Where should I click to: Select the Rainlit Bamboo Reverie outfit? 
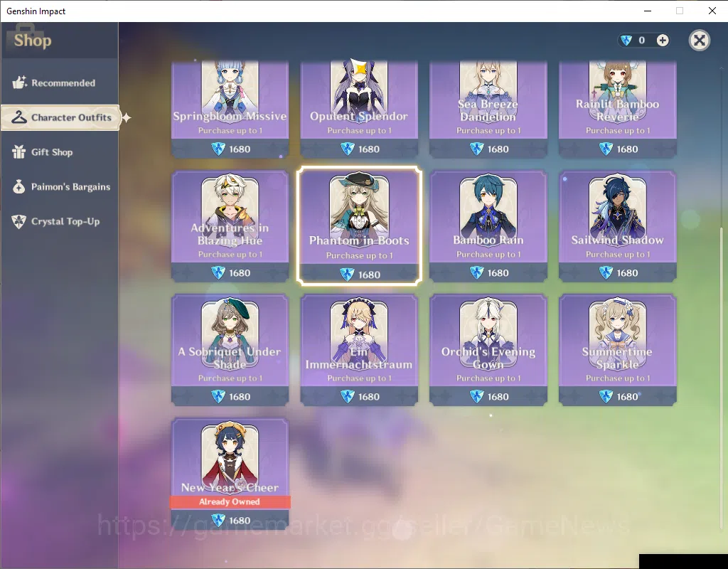(618, 109)
